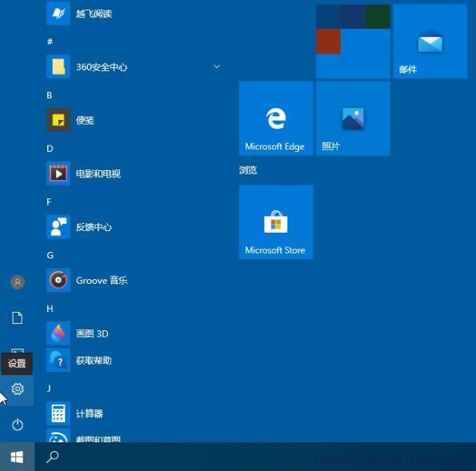
Task: Click the Power button icon
Action: pyautogui.click(x=18, y=425)
